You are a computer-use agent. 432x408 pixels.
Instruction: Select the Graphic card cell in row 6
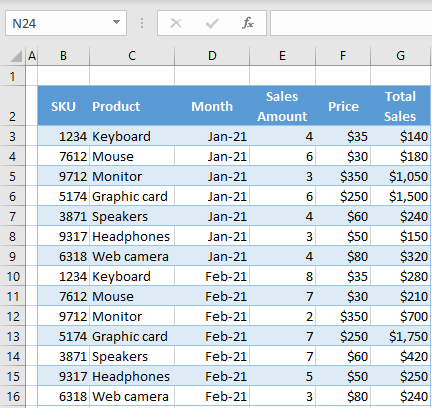coord(132,196)
